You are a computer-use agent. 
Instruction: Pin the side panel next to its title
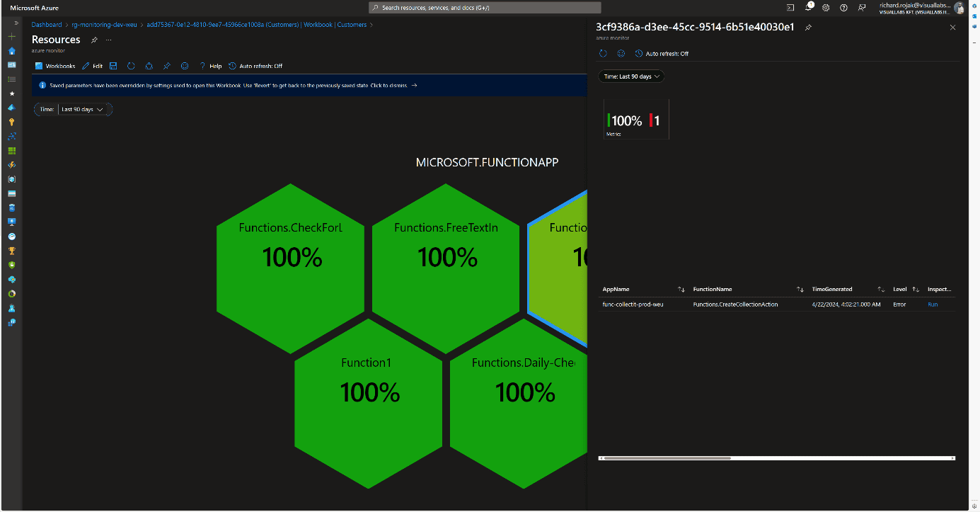click(808, 27)
